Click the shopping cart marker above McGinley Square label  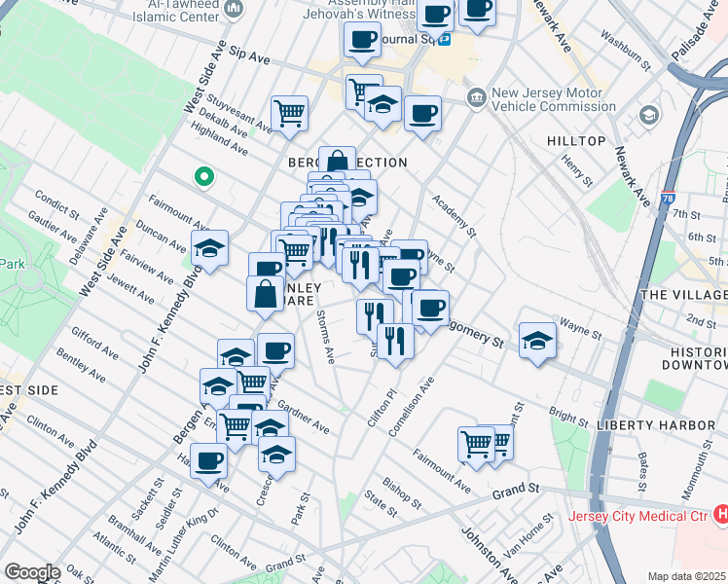point(295,255)
